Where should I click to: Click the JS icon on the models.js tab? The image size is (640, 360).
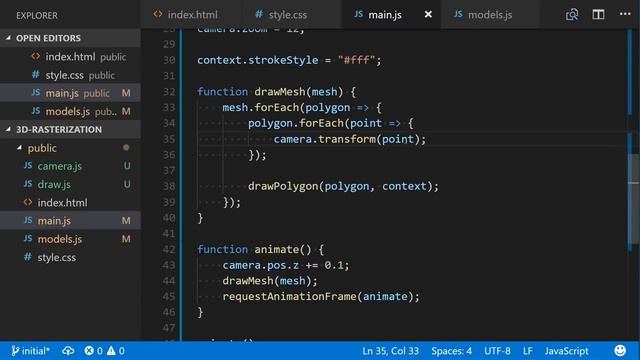click(458, 14)
